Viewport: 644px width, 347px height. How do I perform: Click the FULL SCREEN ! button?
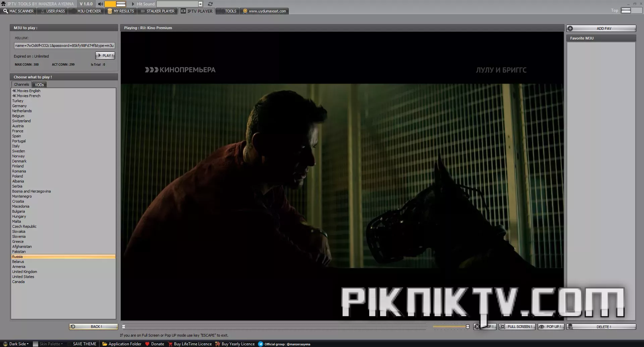click(517, 327)
